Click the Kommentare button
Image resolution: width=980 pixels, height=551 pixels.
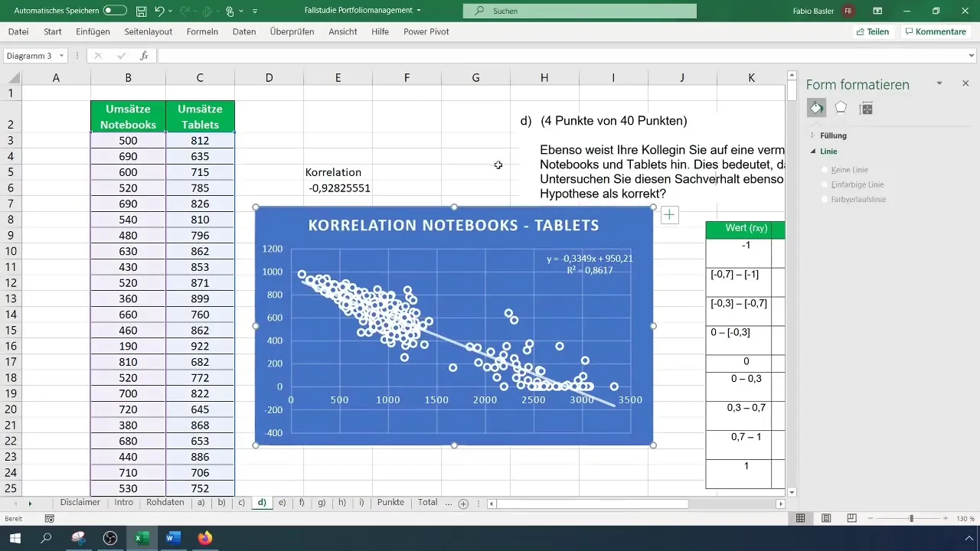tap(935, 31)
